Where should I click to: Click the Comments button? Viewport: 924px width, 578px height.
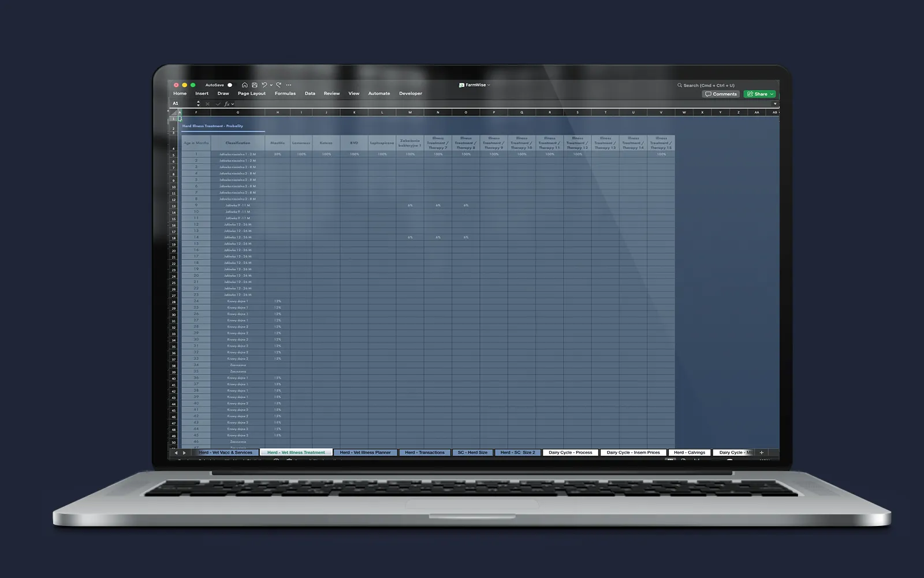coord(721,94)
